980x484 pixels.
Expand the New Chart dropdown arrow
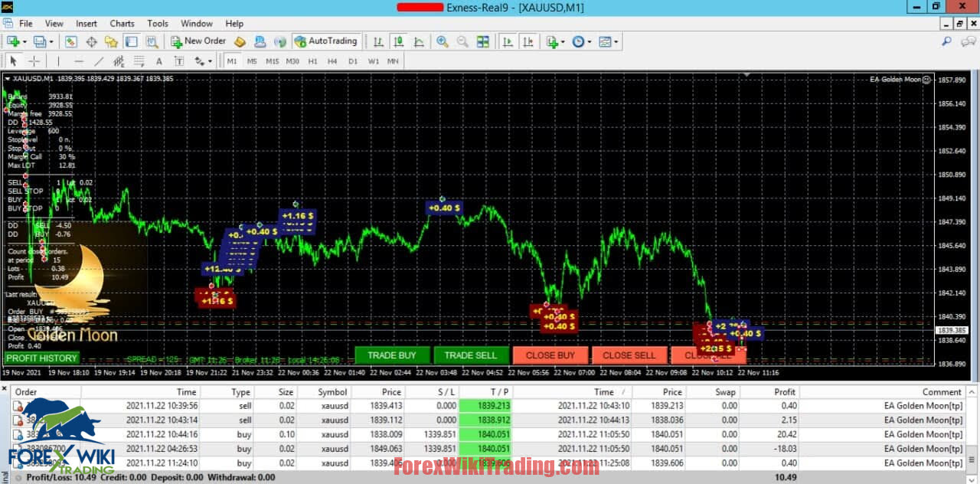point(24,42)
